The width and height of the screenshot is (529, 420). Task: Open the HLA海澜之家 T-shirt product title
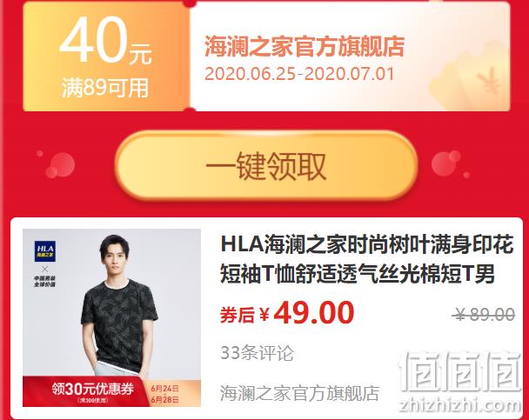click(x=366, y=259)
